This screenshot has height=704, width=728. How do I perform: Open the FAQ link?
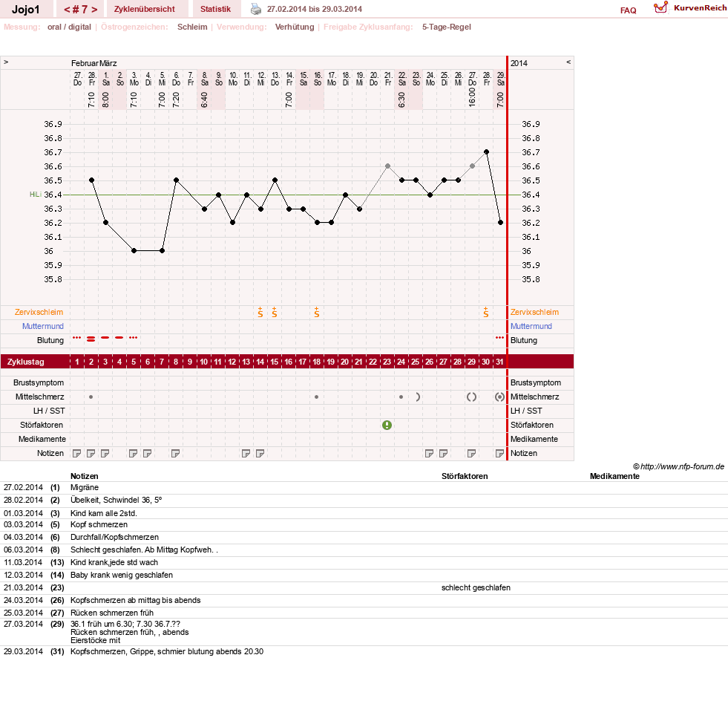(628, 10)
